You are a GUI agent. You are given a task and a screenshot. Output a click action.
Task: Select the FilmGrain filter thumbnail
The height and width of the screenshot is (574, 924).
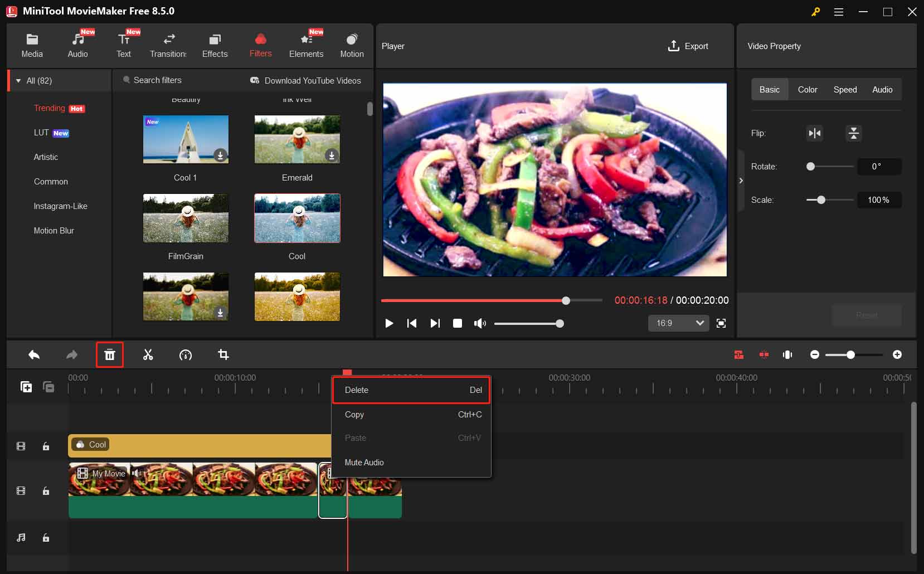coord(186,218)
